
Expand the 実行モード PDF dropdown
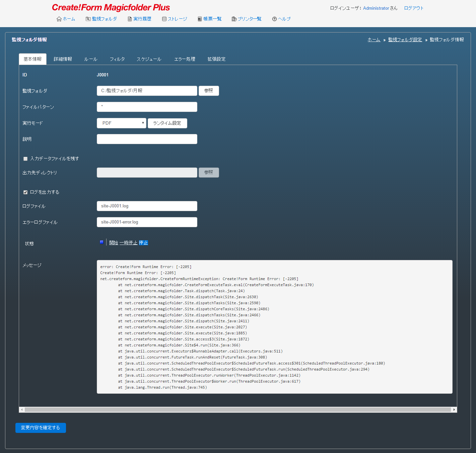point(122,123)
